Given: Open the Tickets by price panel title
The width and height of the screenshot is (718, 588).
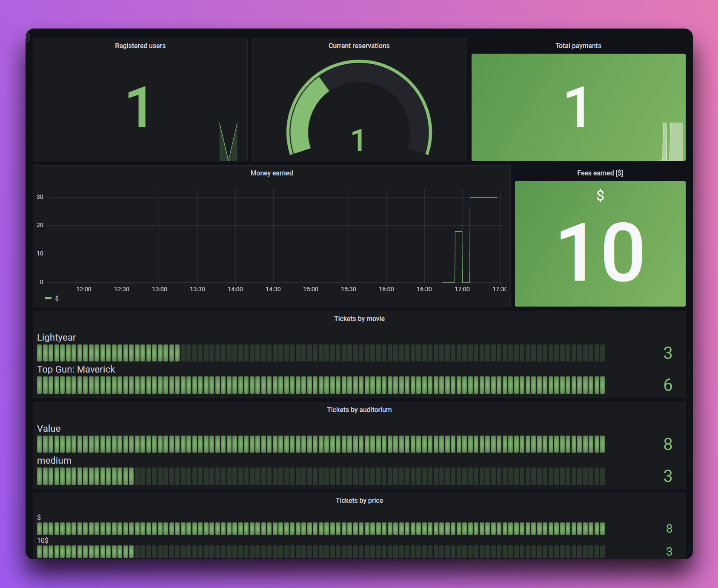Looking at the screenshot, I should click(359, 500).
